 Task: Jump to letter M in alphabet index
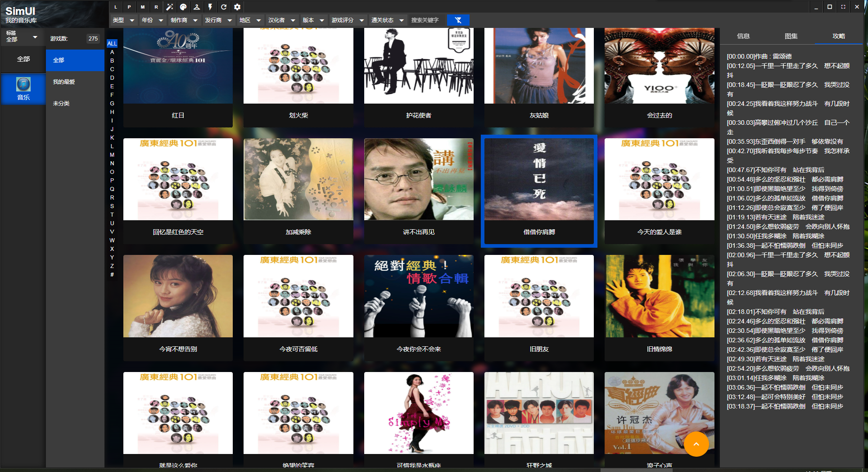[x=112, y=155]
